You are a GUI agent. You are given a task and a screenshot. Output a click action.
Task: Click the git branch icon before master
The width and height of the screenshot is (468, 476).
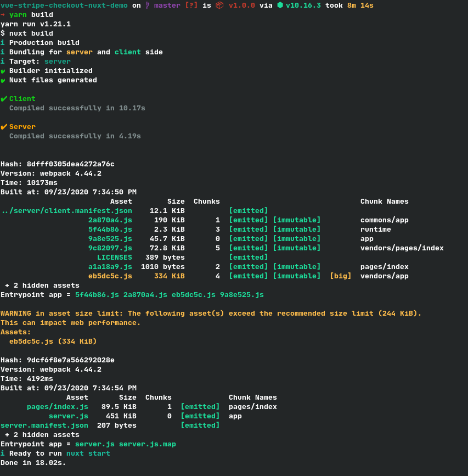coord(148,5)
